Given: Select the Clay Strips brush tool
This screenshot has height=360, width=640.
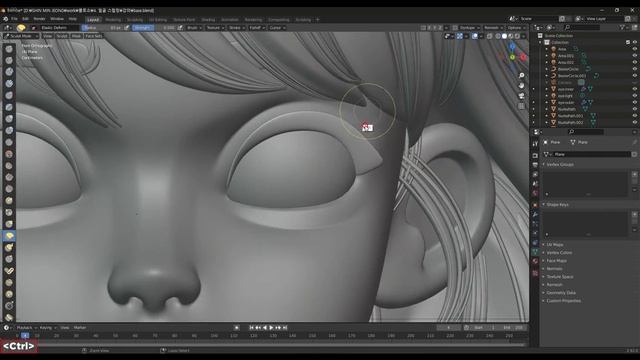Looking at the screenshot, I should pyautogui.click(x=9, y=84).
